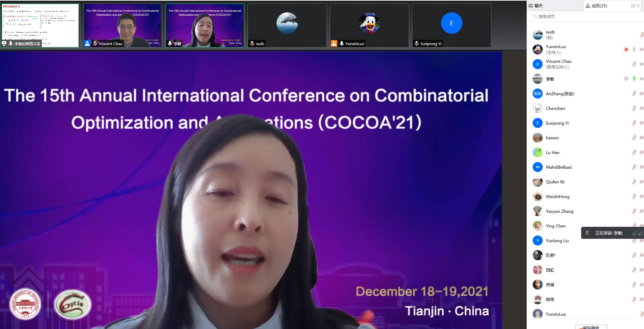644x329 pixels.
Task: Click 李敏's green microphone icon
Action: (634, 79)
